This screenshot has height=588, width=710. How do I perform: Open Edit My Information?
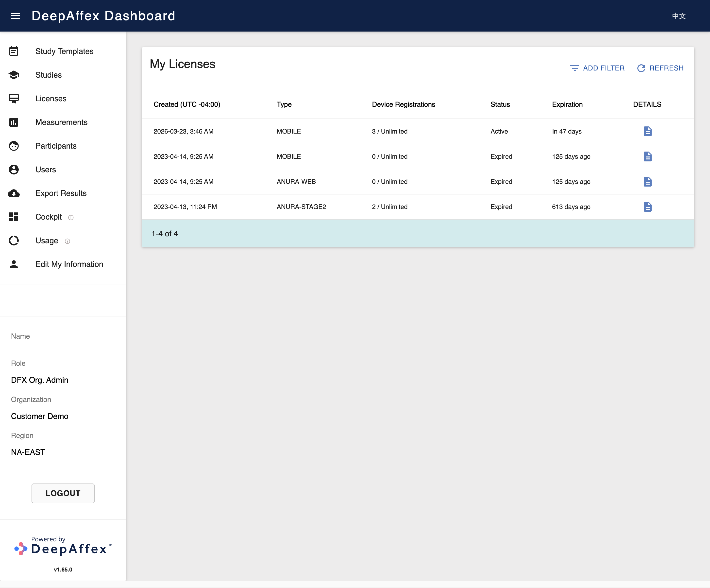click(x=69, y=264)
